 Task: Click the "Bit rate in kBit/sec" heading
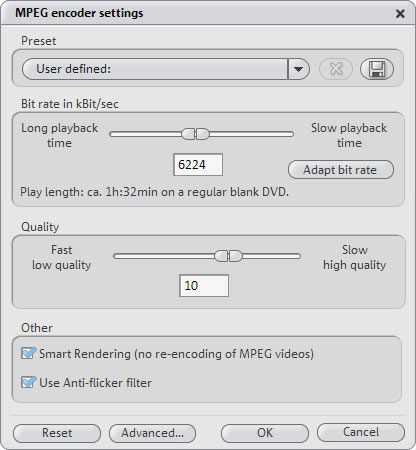[x=70, y=104]
